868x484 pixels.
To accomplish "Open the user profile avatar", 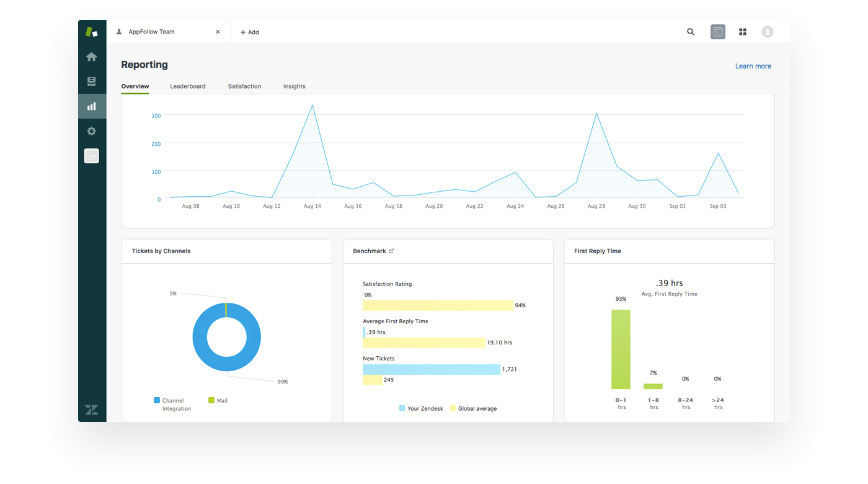I will pyautogui.click(x=768, y=32).
